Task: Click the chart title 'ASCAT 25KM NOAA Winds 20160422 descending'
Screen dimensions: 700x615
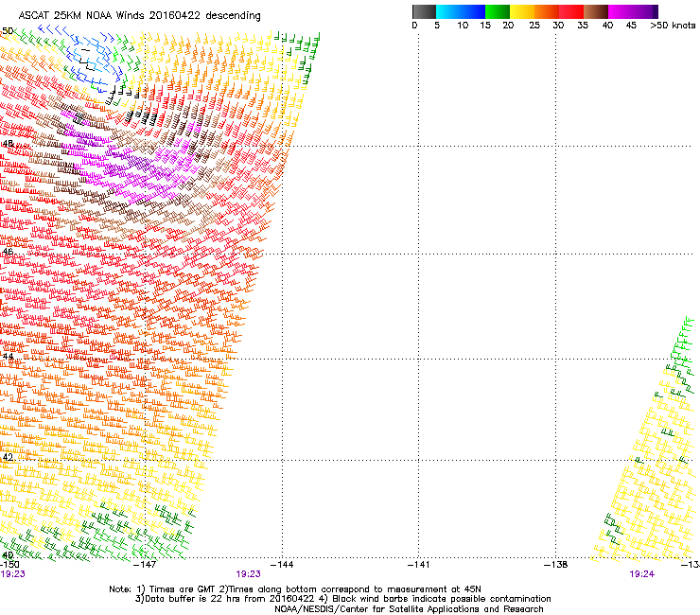Action: point(139,16)
